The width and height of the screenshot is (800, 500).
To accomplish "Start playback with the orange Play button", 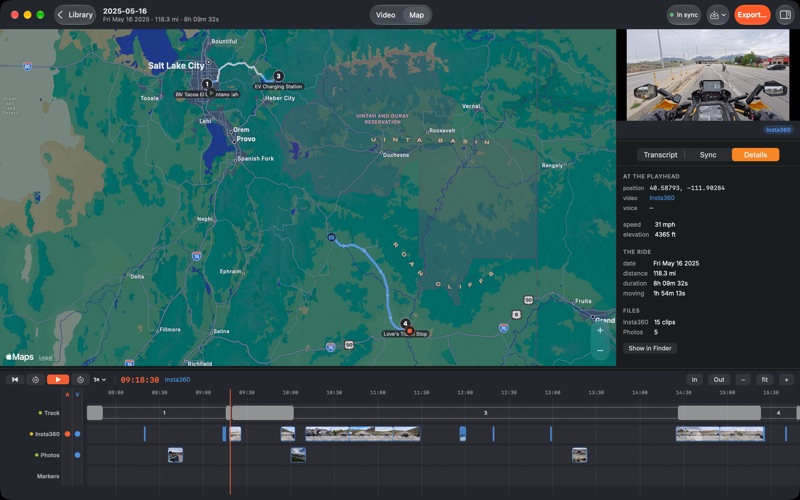I will (58, 380).
